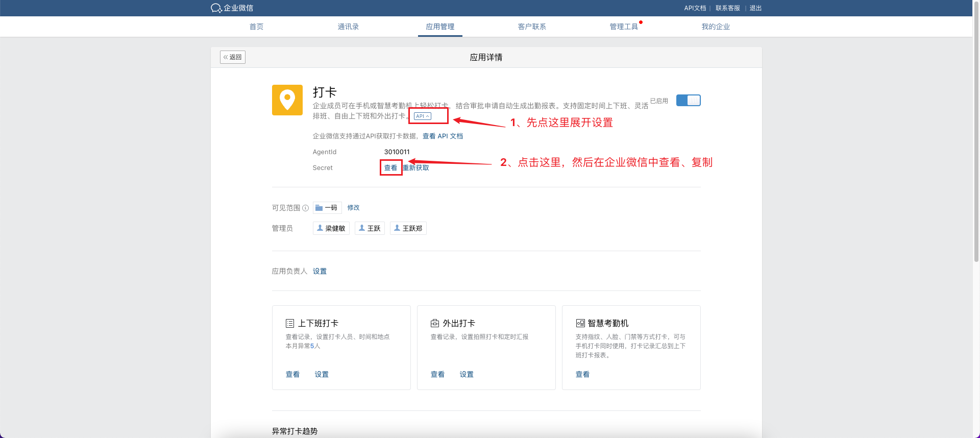The height and width of the screenshot is (438, 980).
Task: Collapse the API settings expander
Action: 422,116
